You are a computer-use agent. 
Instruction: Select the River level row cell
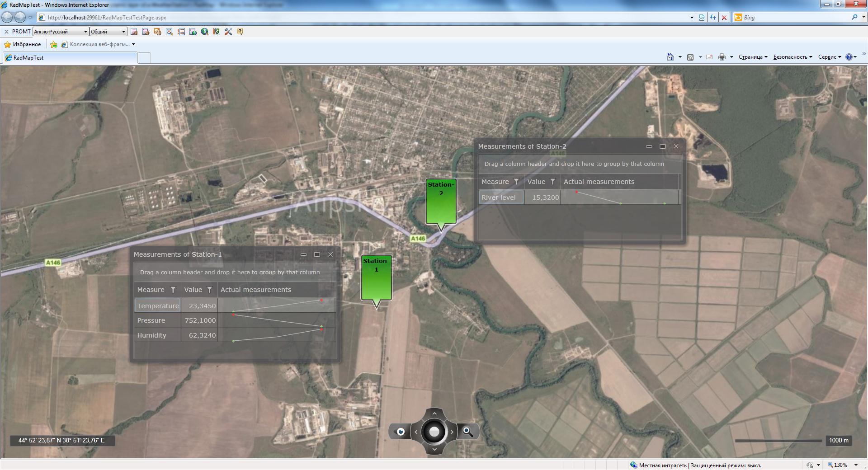pos(501,197)
